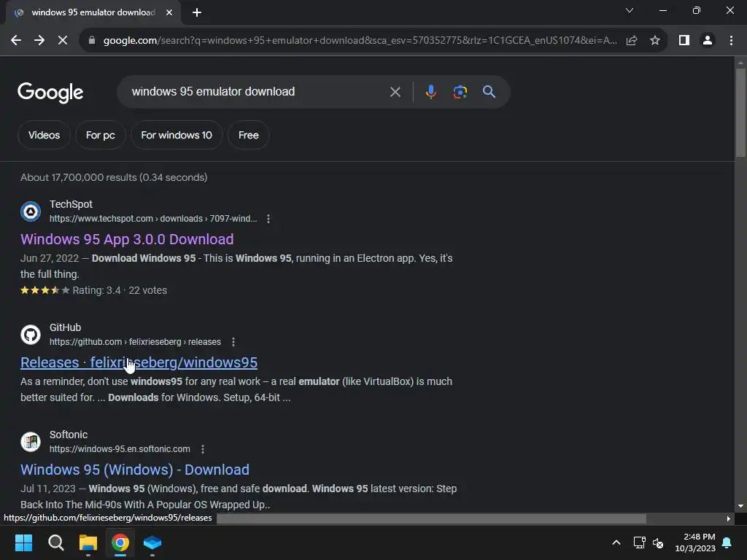Click the horizontal scrollbar thumb
This screenshot has width=747, height=560.
(x=431, y=518)
